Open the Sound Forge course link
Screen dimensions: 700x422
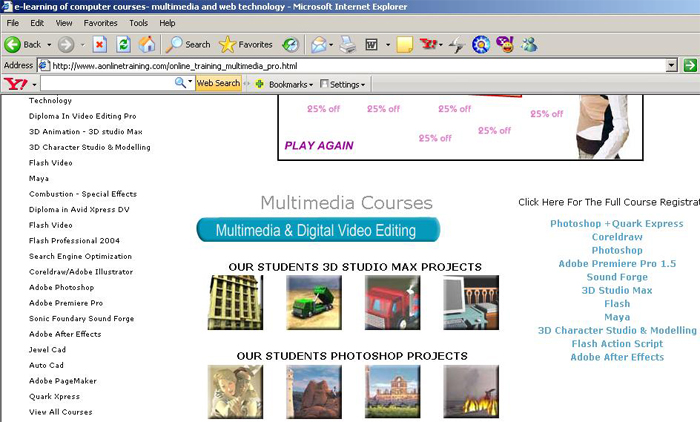(617, 277)
